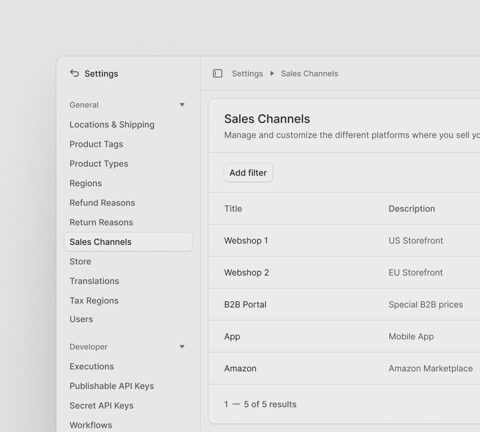This screenshot has width=480, height=432.
Task: Collapse the Developer section arrow
Action: click(182, 347)
